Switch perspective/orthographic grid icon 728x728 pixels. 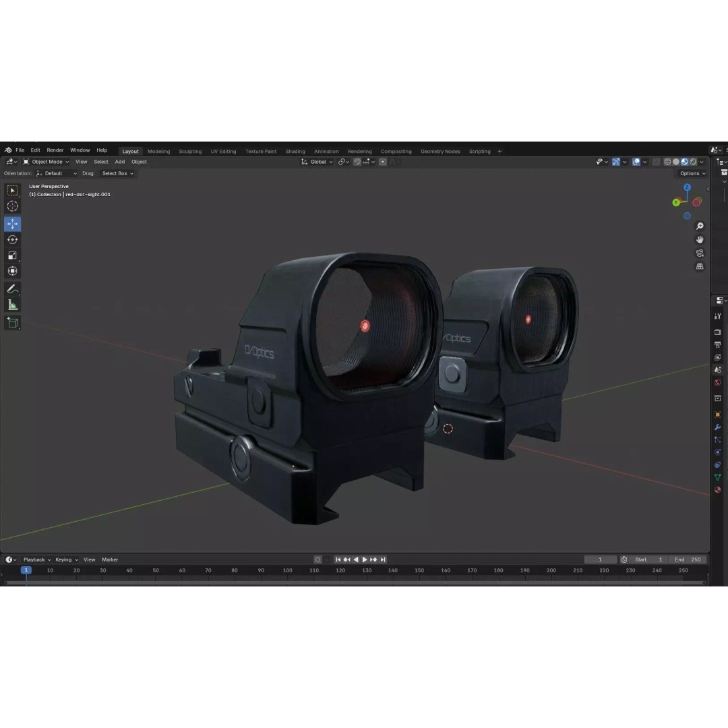pos(700,266)
